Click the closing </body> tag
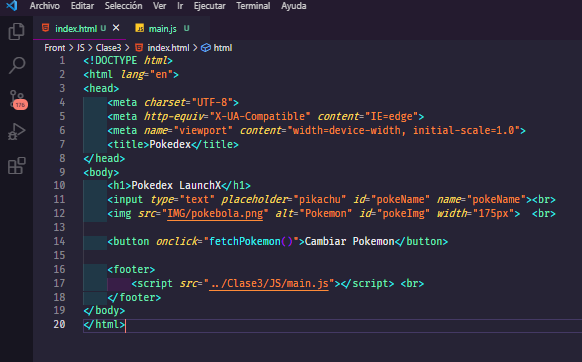582x362 pixels. click(104, 311)
